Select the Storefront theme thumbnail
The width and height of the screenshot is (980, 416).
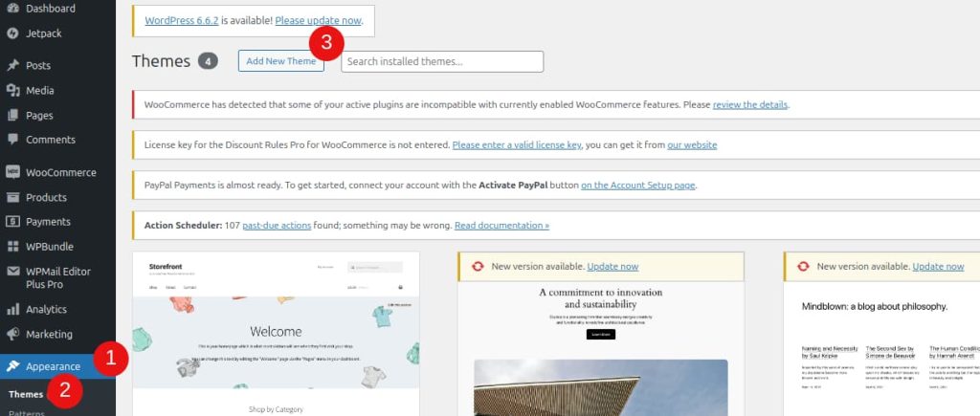point(276,334)
